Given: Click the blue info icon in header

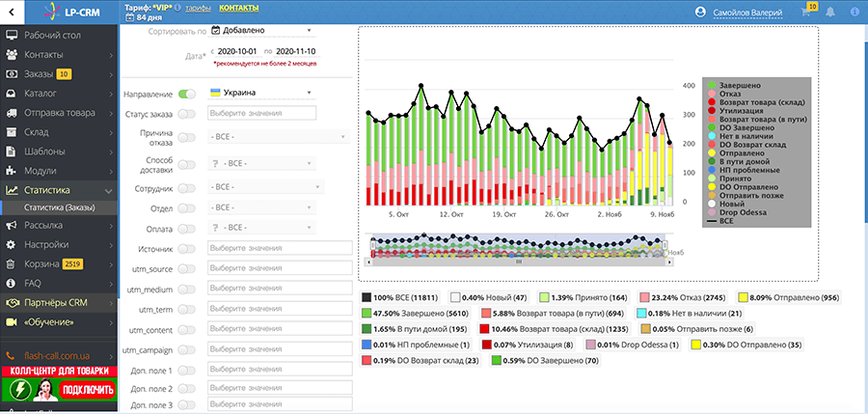Looking at the screenshot, I should click(x=854, y=13).
